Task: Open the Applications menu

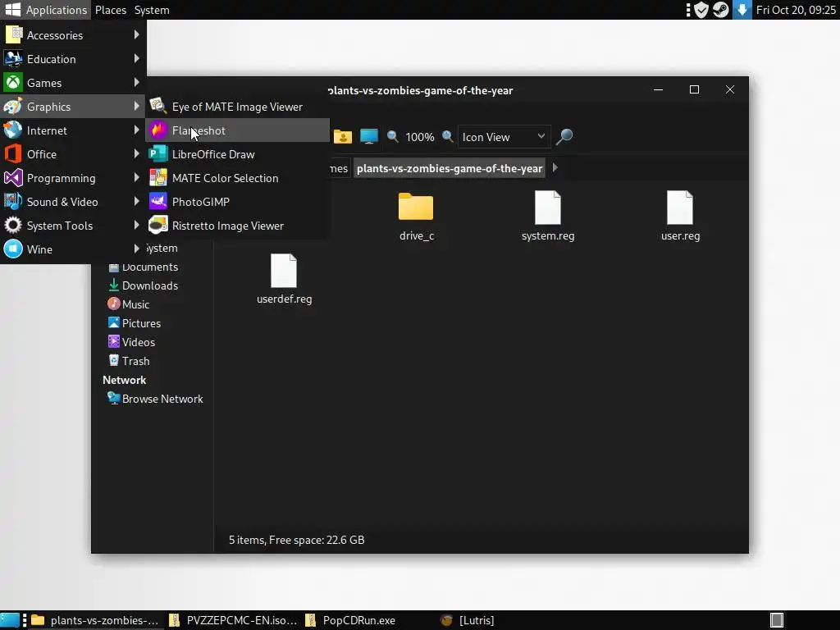Action: tap(46, 10)
